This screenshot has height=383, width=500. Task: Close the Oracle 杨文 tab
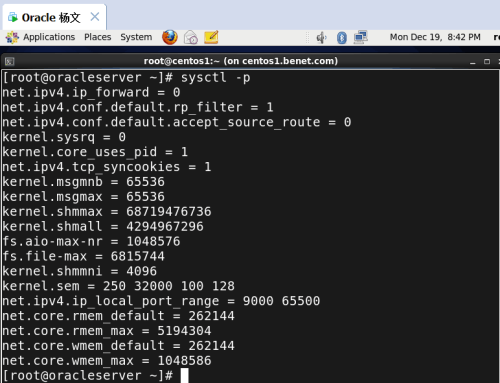point(95,17)
